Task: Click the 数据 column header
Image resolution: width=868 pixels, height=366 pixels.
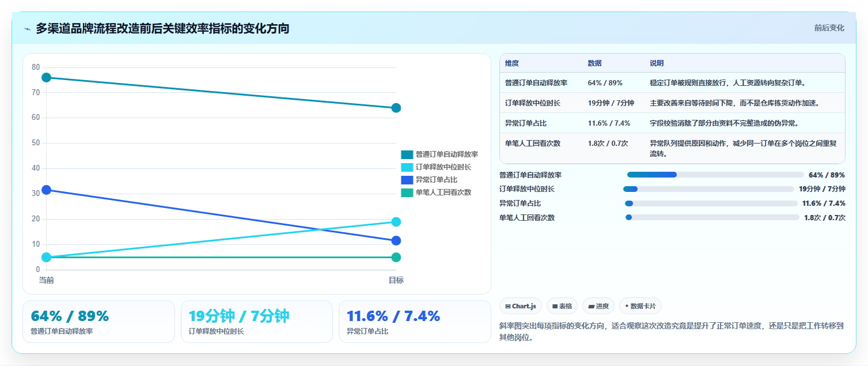Action: (x=595, y=63)
